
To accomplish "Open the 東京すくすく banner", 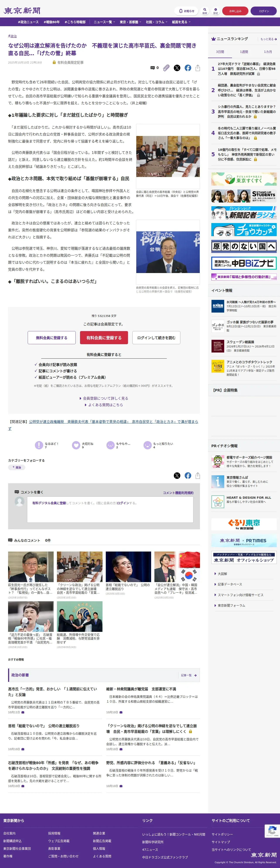I will (x=244, y=179).
